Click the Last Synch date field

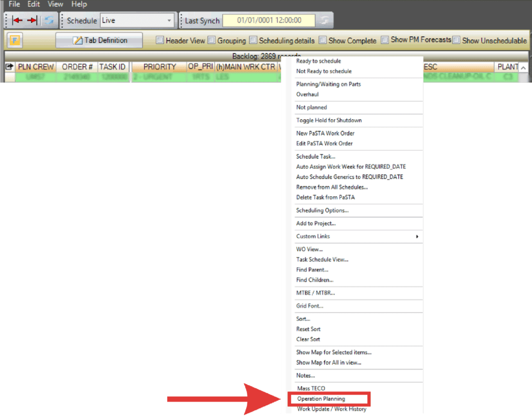tap(269, 21)
